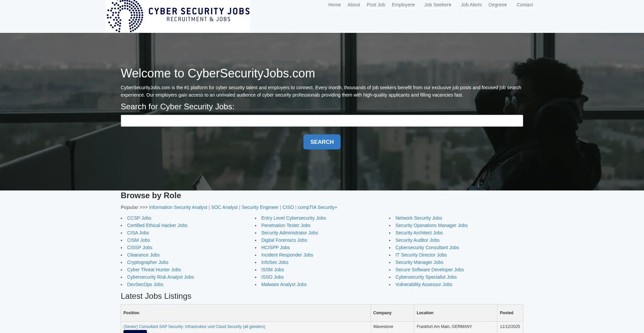Browse Certified Ethical Hacker Jobs

click(x=157, y=225)
